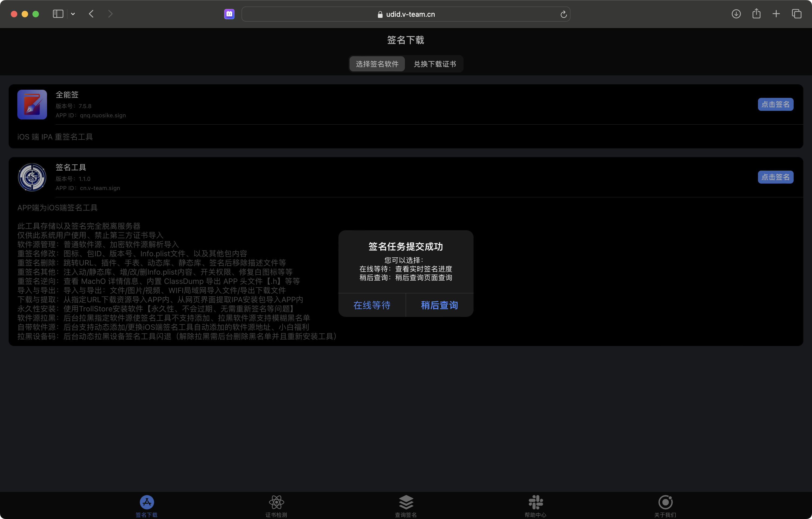Select the 永久性安装 TrollStore description line

[157, 309]
